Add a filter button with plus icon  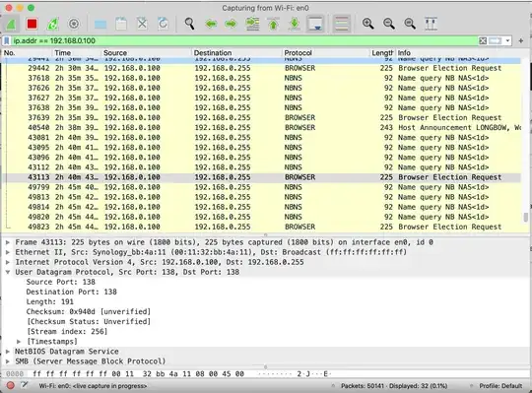521,41
